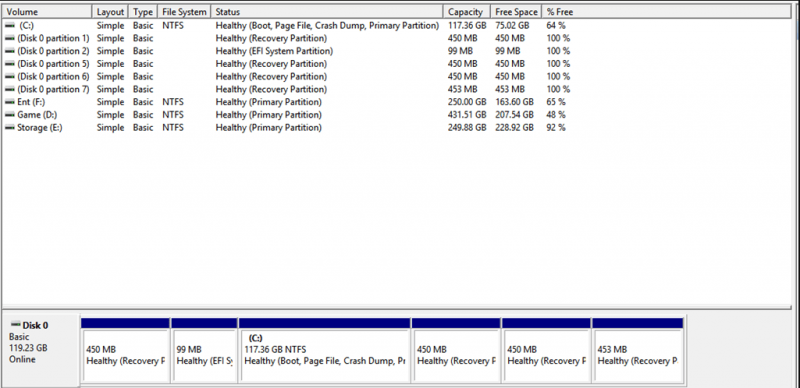This screenshot has width=800, height=388.
Task: Click the 207.54 GB free space value
Action: coord(514,115)
